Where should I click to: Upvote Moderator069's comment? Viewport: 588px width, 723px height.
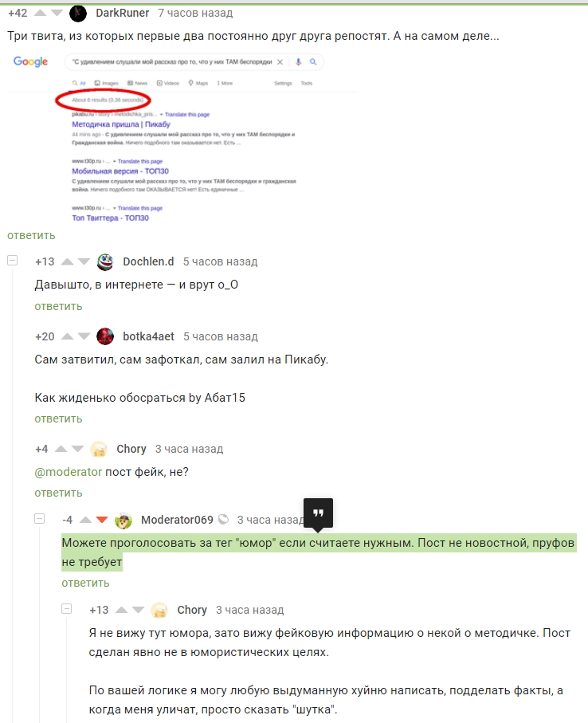pos(85,520)
